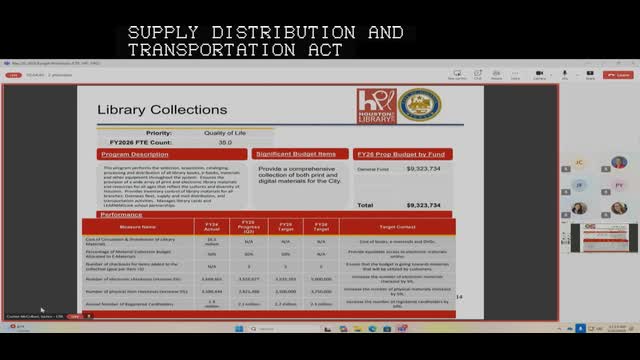Click the Program Description heading link
The image size is (640, 360).
tap(135, 154)
